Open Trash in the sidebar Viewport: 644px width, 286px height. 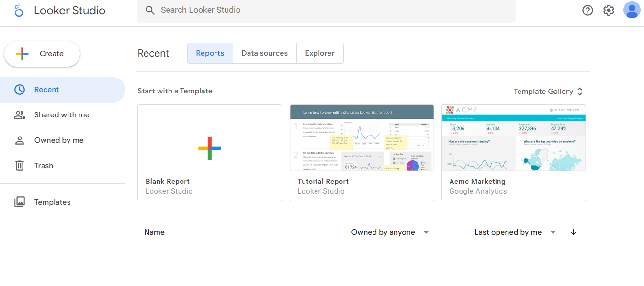[x=63, y=166]
